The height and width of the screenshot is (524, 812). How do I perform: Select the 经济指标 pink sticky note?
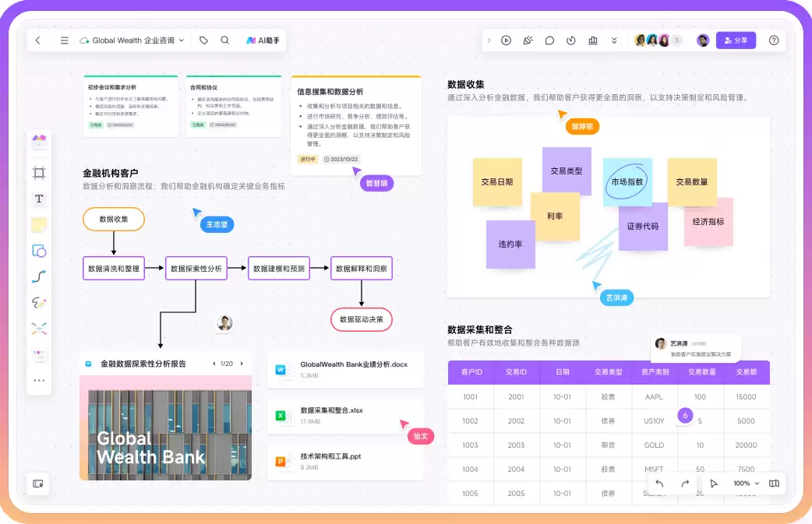708,221
